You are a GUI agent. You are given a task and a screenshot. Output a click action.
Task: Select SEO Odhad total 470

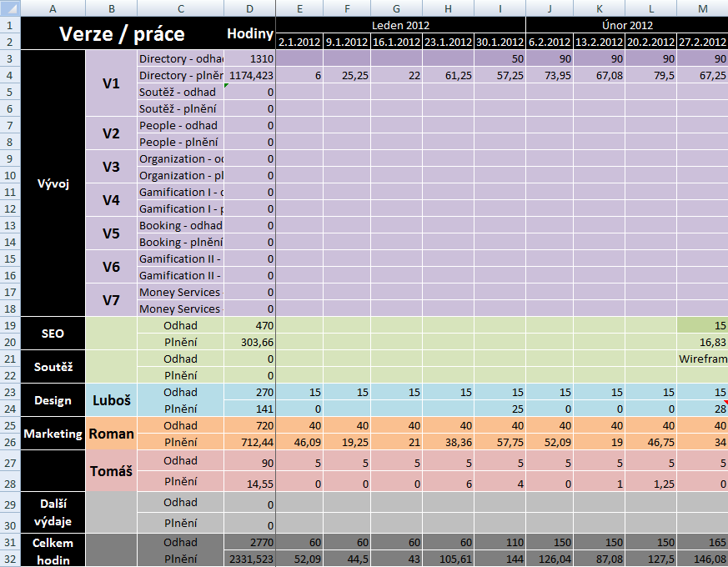[250, 325]
